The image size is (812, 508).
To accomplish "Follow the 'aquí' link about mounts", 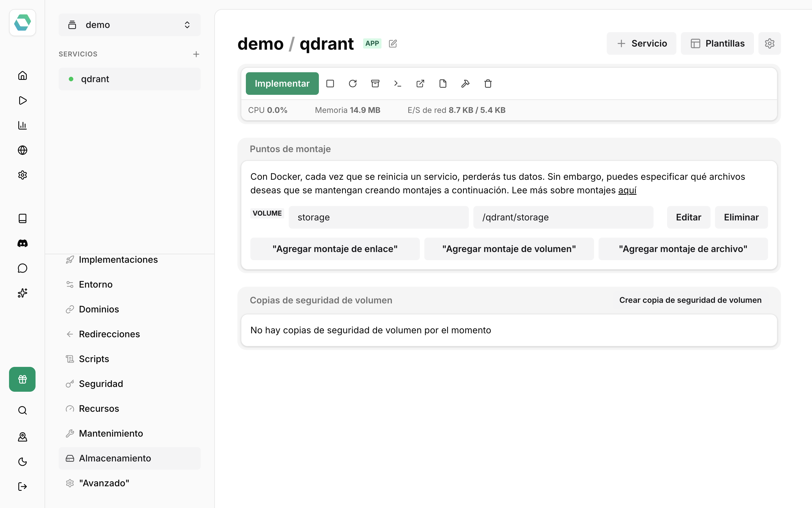I will pos(627,190).
